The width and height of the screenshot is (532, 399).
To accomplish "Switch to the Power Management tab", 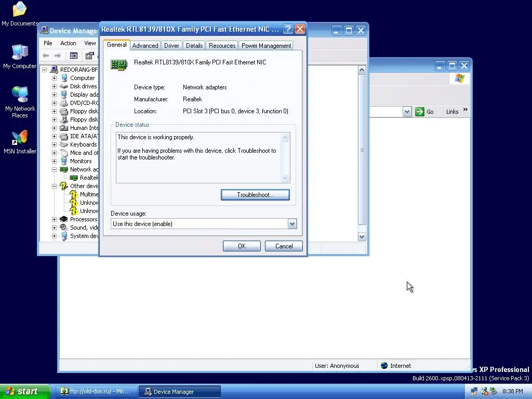I will 266,46.
